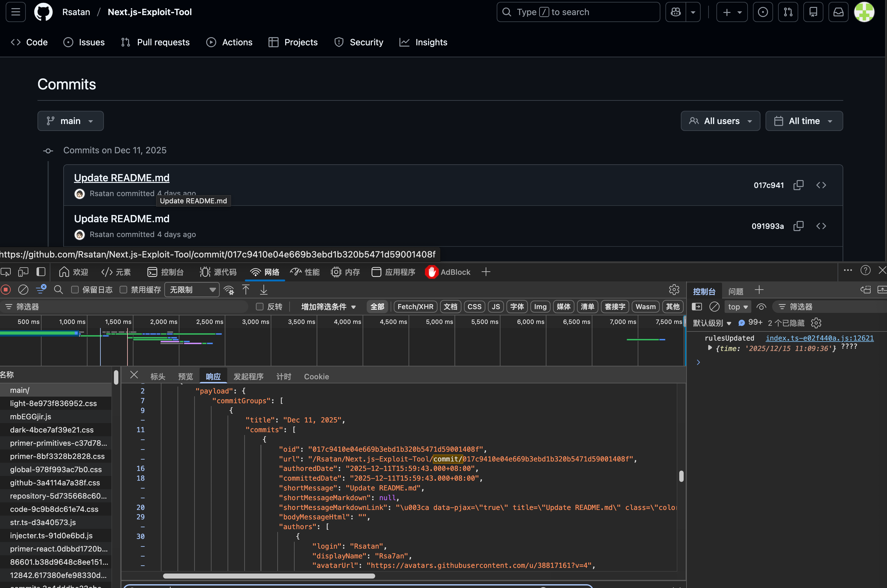Viewport: 887px width, 588px height.
Task: Copy full SHA for commit 017c941
Action: pos(799,185)
